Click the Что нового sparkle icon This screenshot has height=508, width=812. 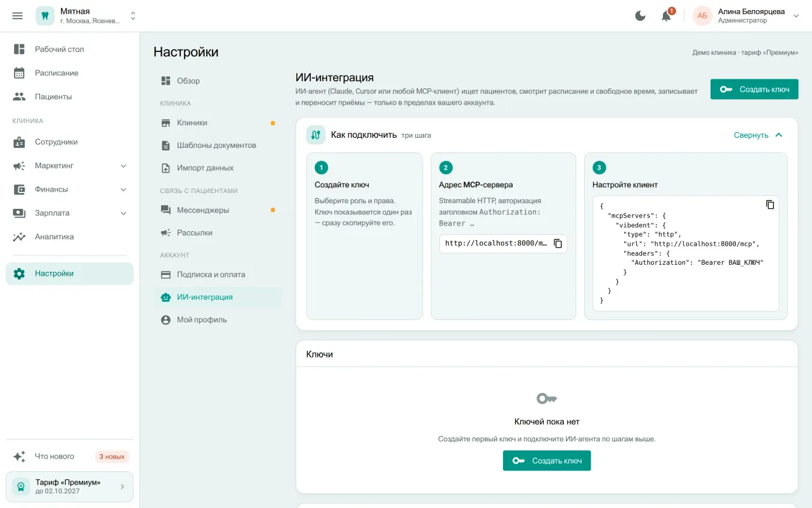20,457
